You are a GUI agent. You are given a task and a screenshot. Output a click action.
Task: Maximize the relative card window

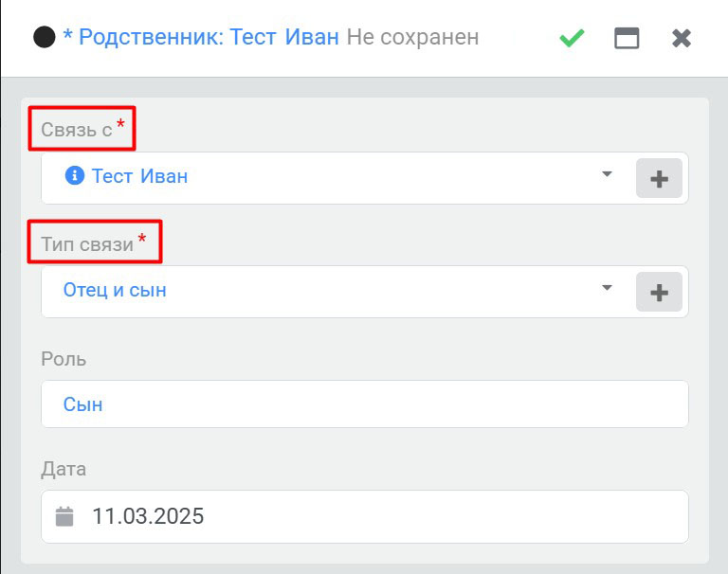[x=627, y=38]
